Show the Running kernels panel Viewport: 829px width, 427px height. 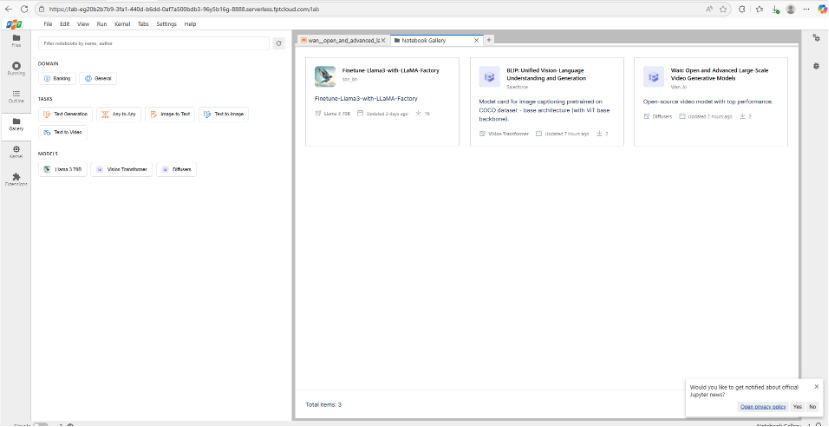(16, 70)
